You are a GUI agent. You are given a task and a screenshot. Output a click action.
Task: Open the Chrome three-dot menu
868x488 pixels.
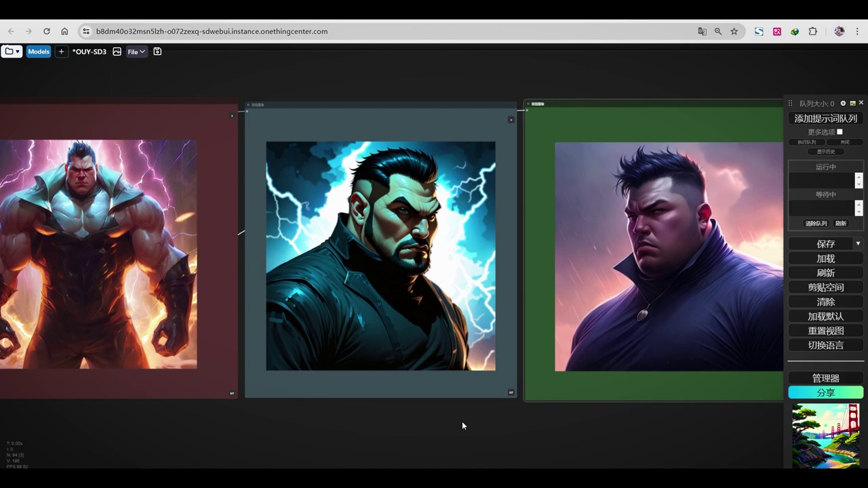click(x=858, y=31)
